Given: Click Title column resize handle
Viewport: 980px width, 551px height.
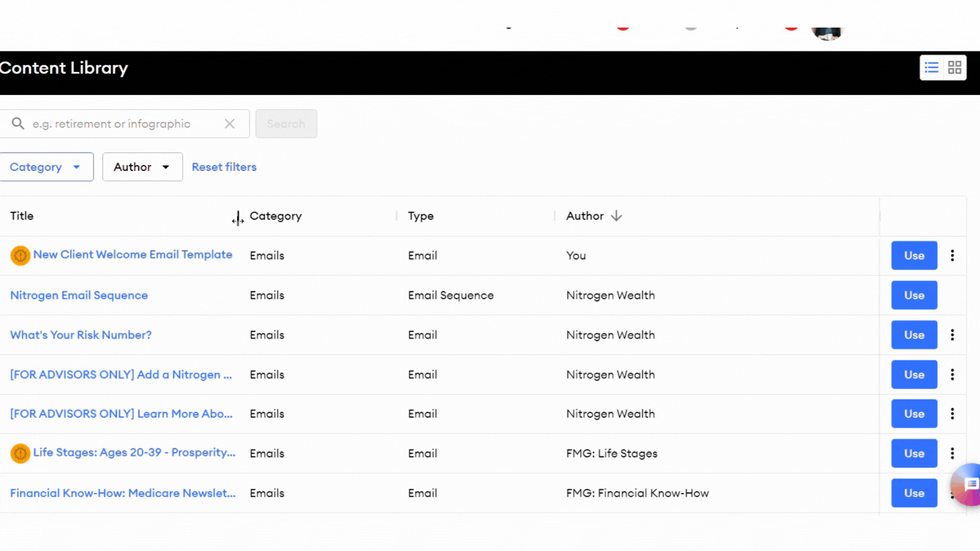Looking at the screenshot, I should [238, 218].
